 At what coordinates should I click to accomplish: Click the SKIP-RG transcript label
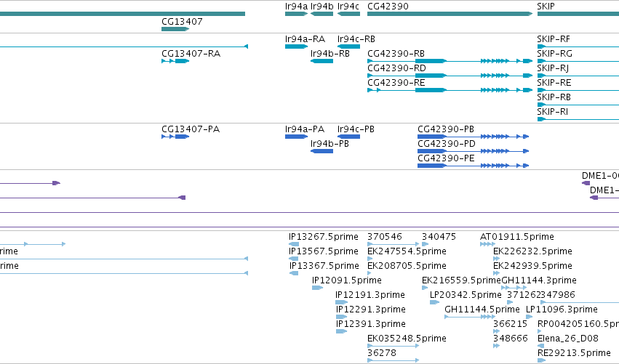554,54
